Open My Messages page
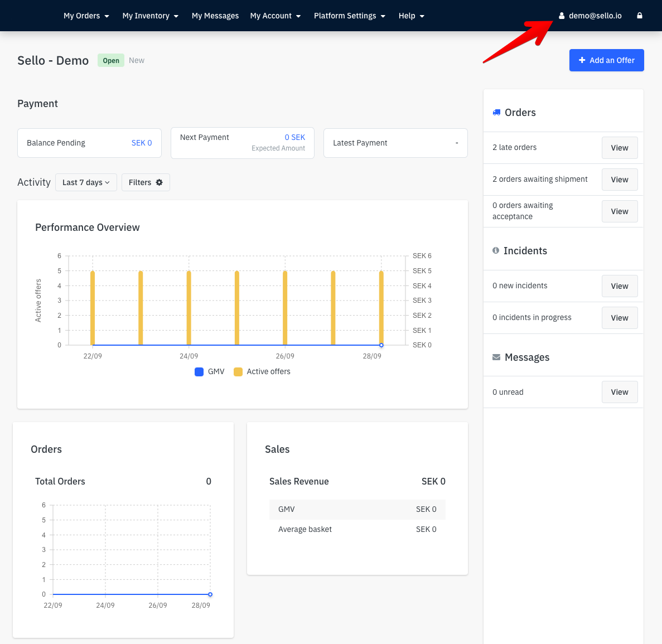Screen dimensions: 662x644 pyautogui.click(x=215, y=16)
